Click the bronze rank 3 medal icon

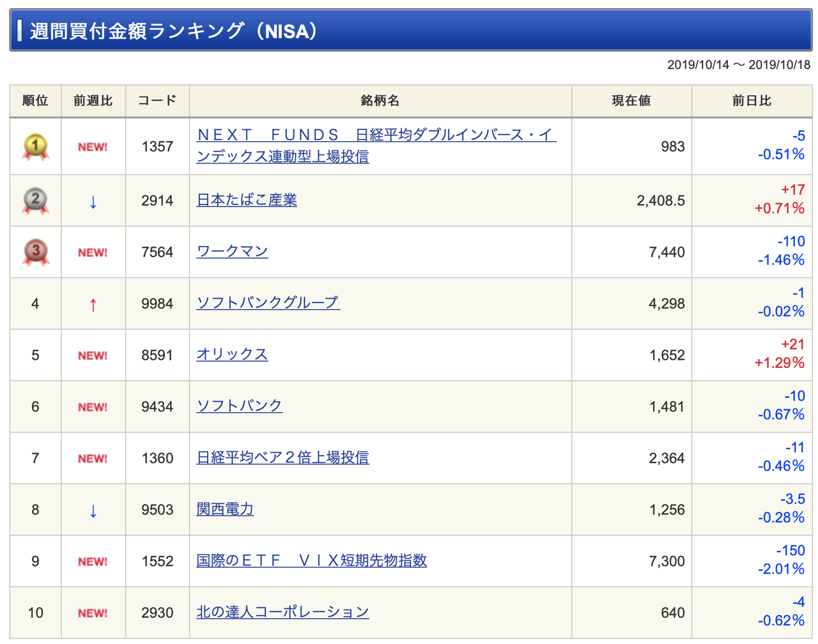pos(36,252)
